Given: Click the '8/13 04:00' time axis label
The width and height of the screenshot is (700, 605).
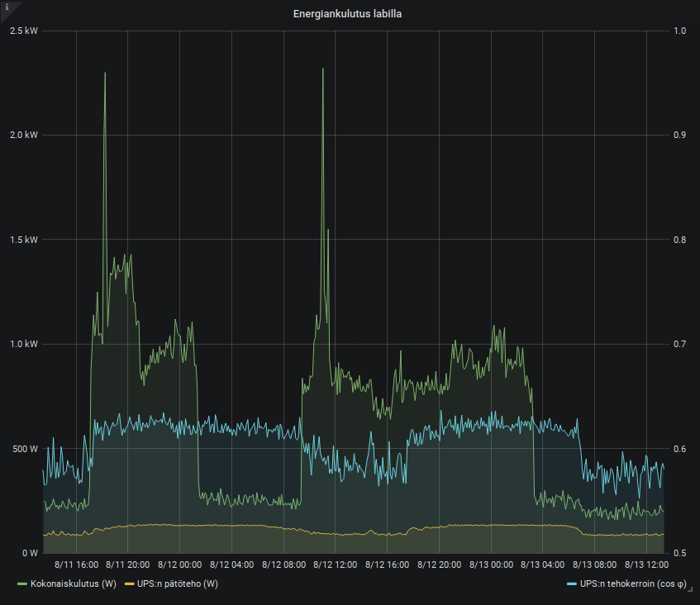Looking at the screenshot, I should click(542, 565).
